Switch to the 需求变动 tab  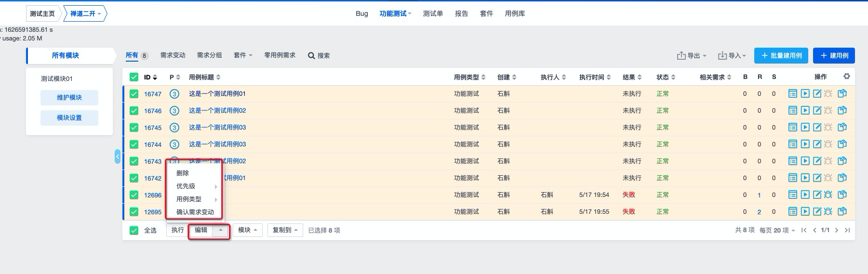pyautogui.click(x=173, y=55)
